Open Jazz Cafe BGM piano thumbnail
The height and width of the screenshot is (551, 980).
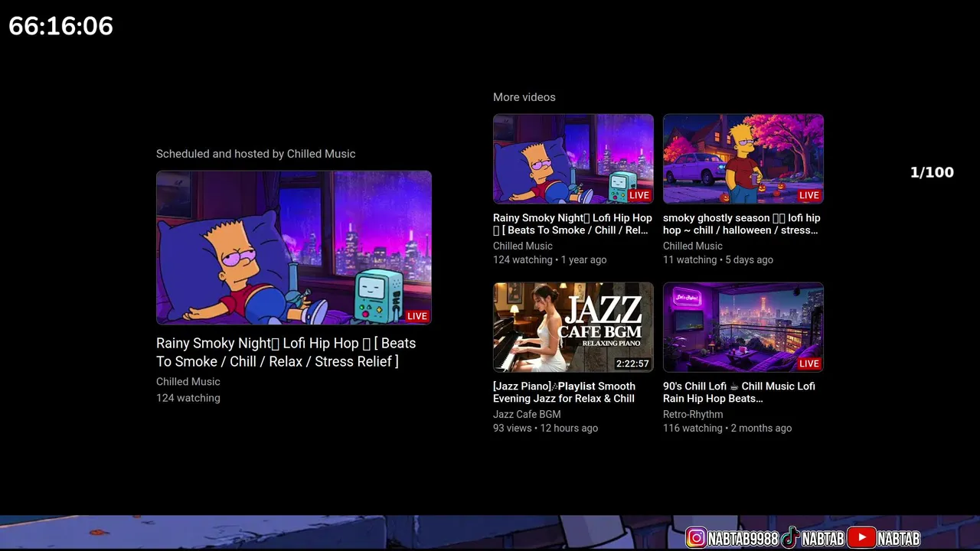(x=573, y=328)
